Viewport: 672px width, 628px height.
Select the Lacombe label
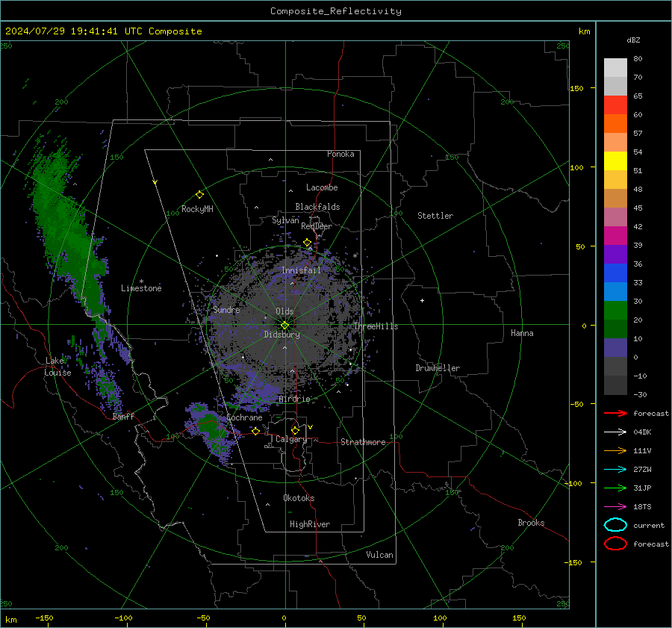tap(322, 187)
